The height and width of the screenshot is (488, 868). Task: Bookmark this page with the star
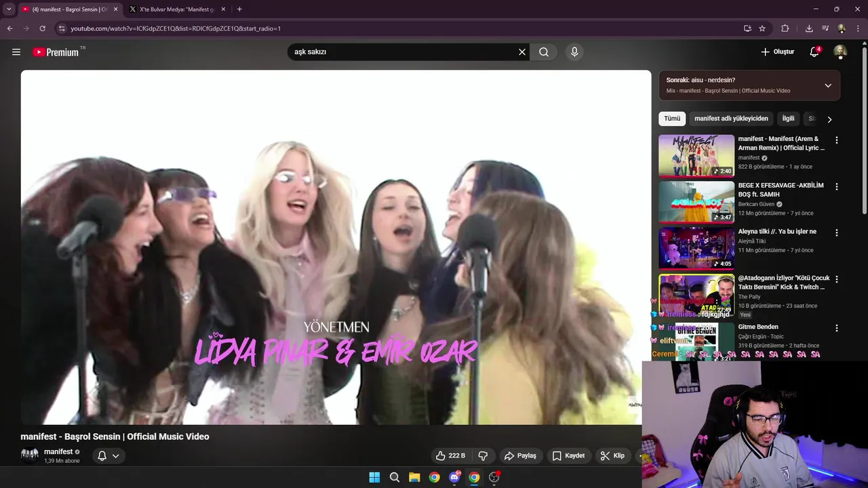click(762, 28)
